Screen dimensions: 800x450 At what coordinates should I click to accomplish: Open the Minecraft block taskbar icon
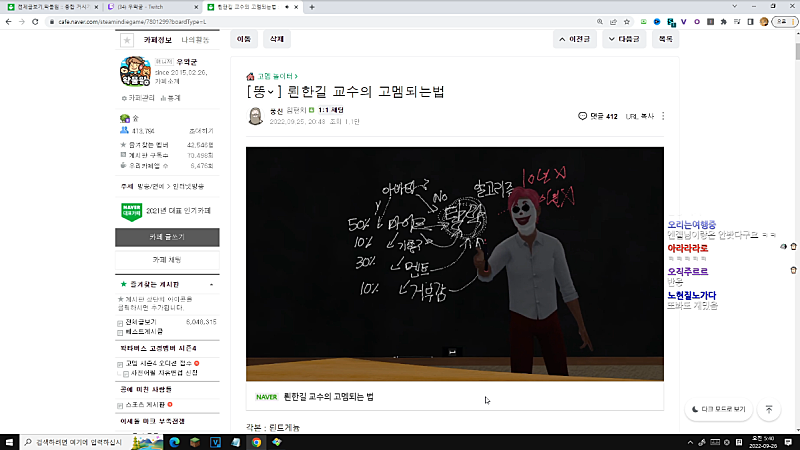tap(195, 442)
